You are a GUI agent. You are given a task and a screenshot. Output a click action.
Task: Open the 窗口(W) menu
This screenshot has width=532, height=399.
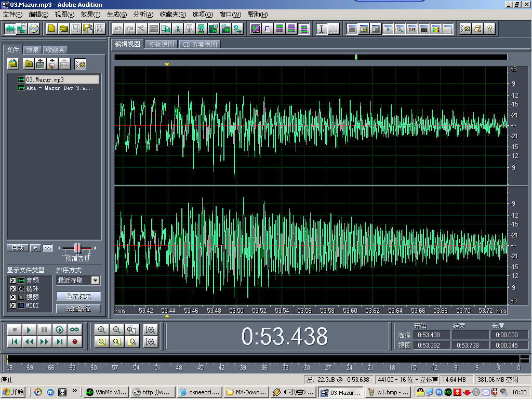(230, 14)
